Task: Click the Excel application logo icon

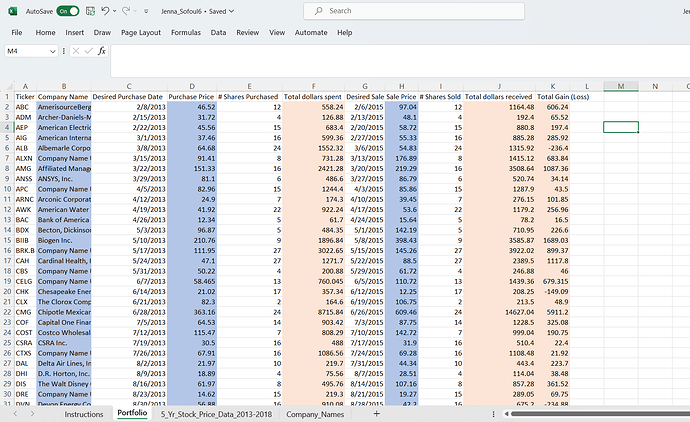Action: point(13,11)
